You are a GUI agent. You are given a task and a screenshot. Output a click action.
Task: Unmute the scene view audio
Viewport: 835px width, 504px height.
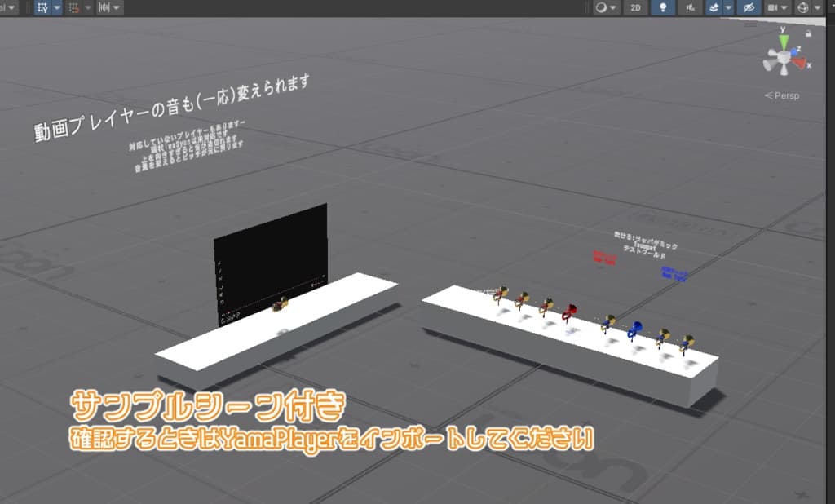689,8
